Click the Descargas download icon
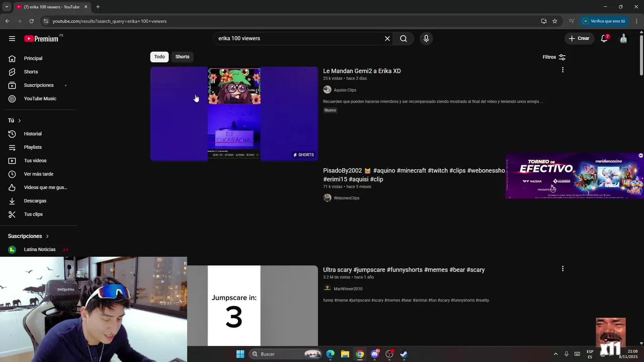The width and height of the screenshot is (644, 362). click(x=12, y=201)
